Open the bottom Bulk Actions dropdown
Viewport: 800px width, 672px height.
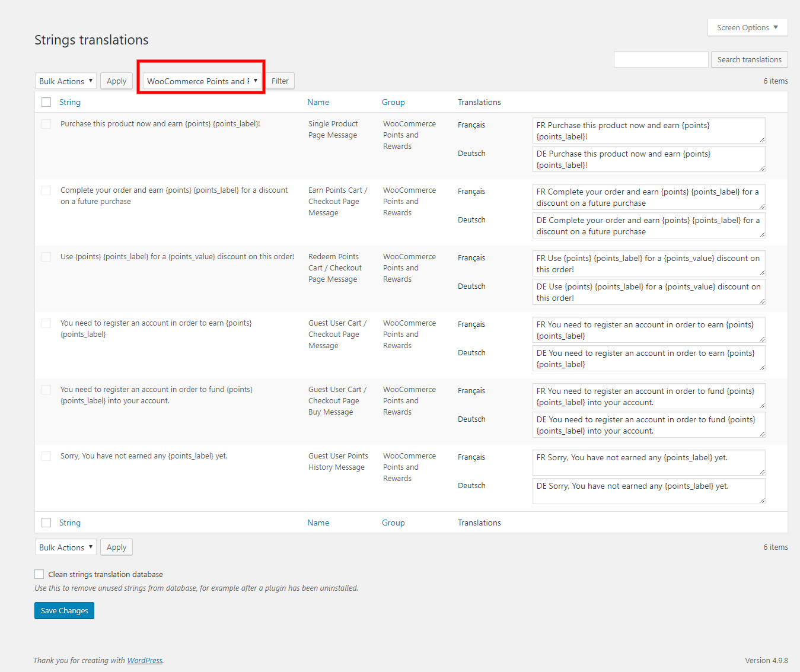click(x=66, y=547)
